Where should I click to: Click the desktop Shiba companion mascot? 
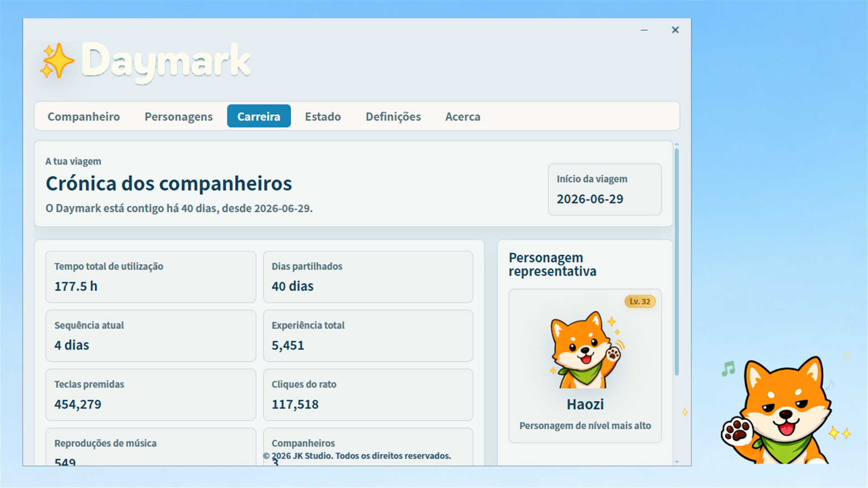[x=778, y=410]
